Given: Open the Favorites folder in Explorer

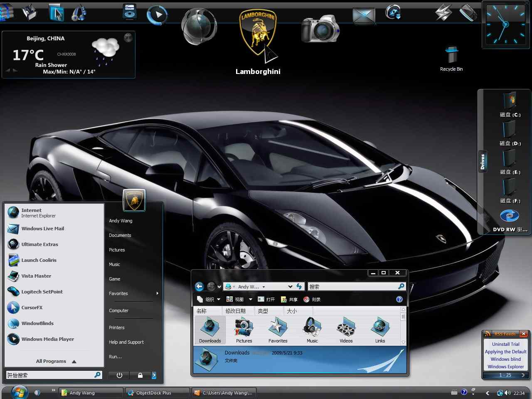Looking at the screenshot, I should pyautogui.click(x=278, y=330).
